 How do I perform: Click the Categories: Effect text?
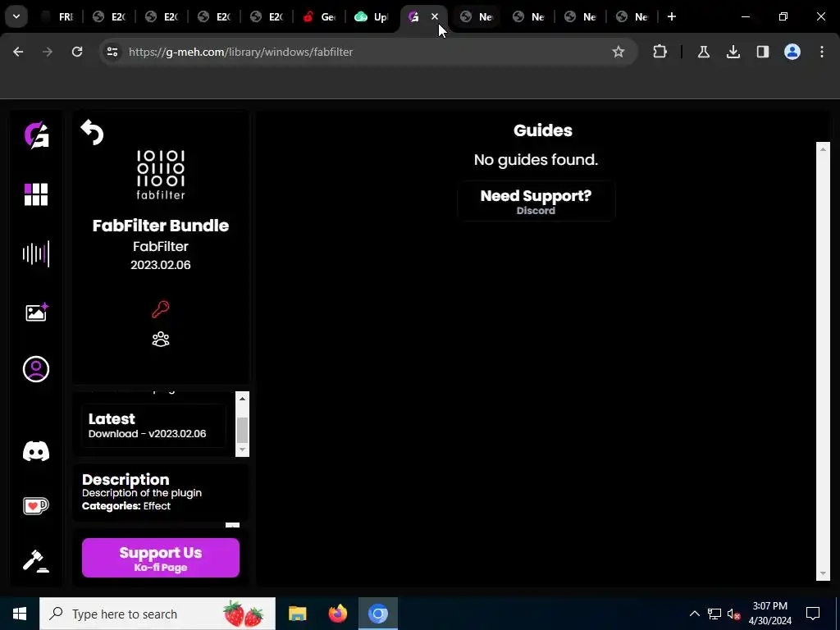[x=126, y=505]
